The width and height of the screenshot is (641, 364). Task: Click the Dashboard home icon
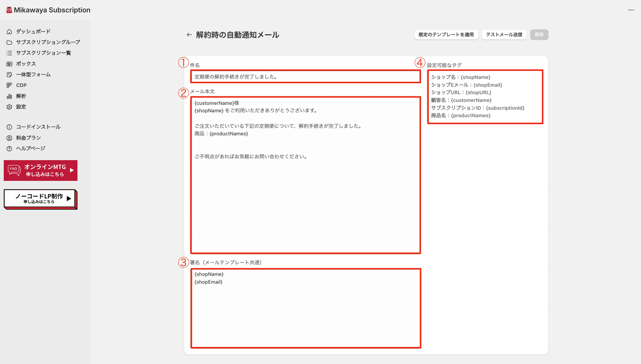click(x=9, y=32)
